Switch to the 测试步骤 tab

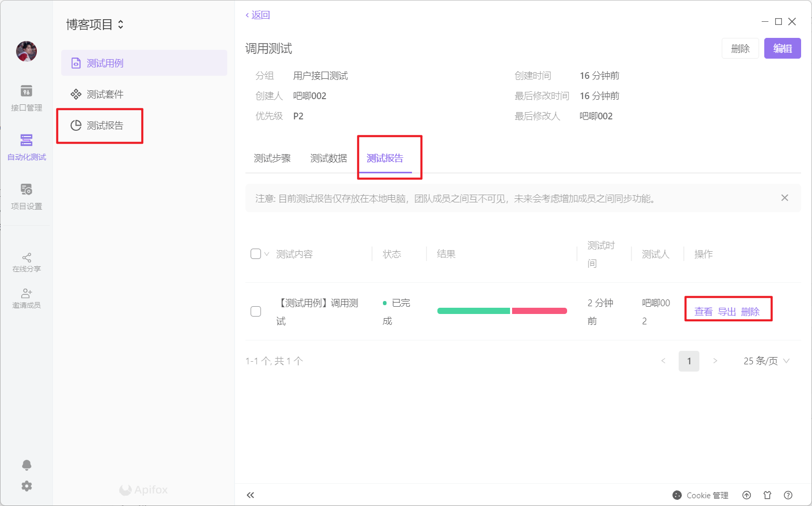click(x=272, y=158)
